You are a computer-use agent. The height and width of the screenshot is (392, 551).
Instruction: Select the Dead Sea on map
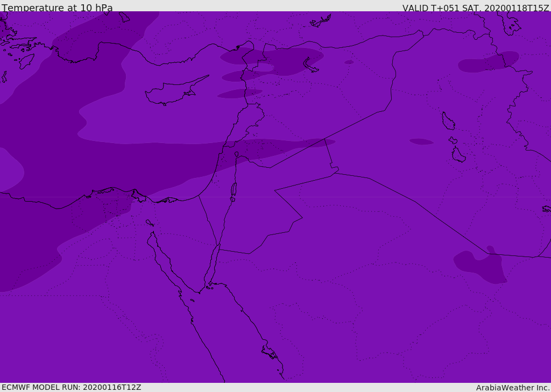click(234, 190)
